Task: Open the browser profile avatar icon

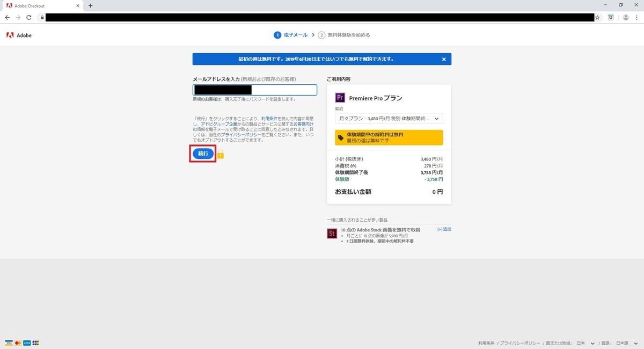Action: point(625,17)
